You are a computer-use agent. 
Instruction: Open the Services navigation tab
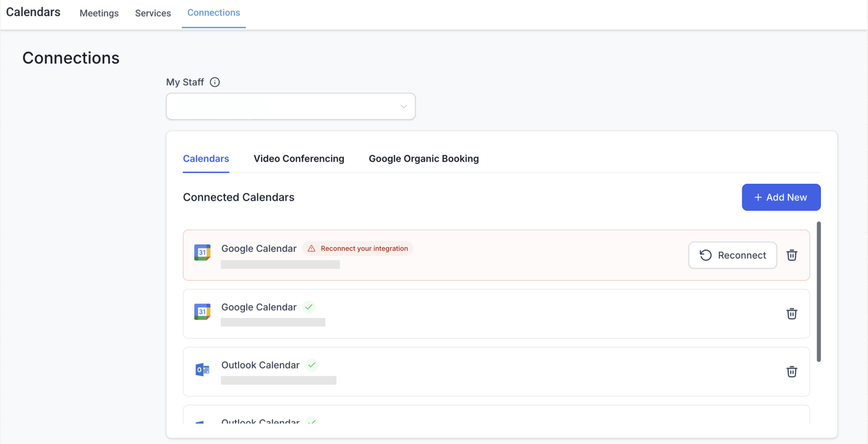pyautogui.click(x=153, y=13)
